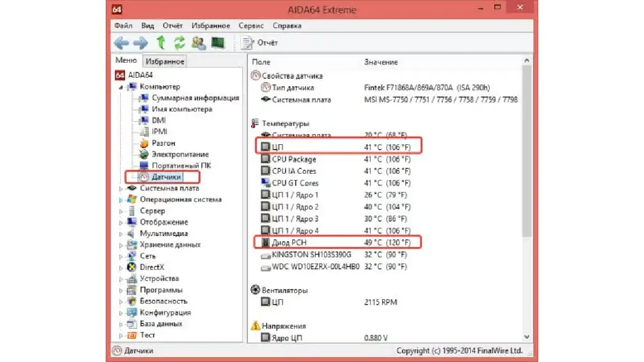Image resolution: width=644 pixels, height=362 pixels.
Task: Click the Forward arrow toolbar icon
Action: (x=141, y=42)
